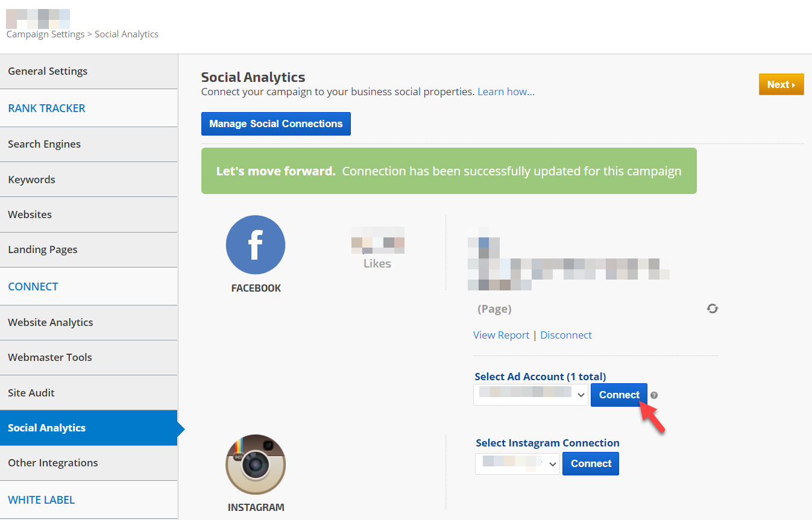Select Search Engines in the sidebar
The width and height of the screenshot is (812, 520).
(44, 144)
